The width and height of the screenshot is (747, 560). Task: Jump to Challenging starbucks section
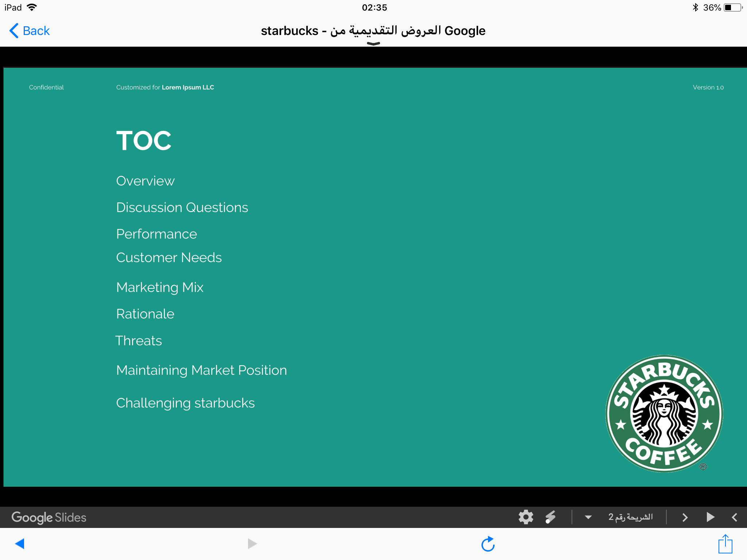tap(185, 403)
